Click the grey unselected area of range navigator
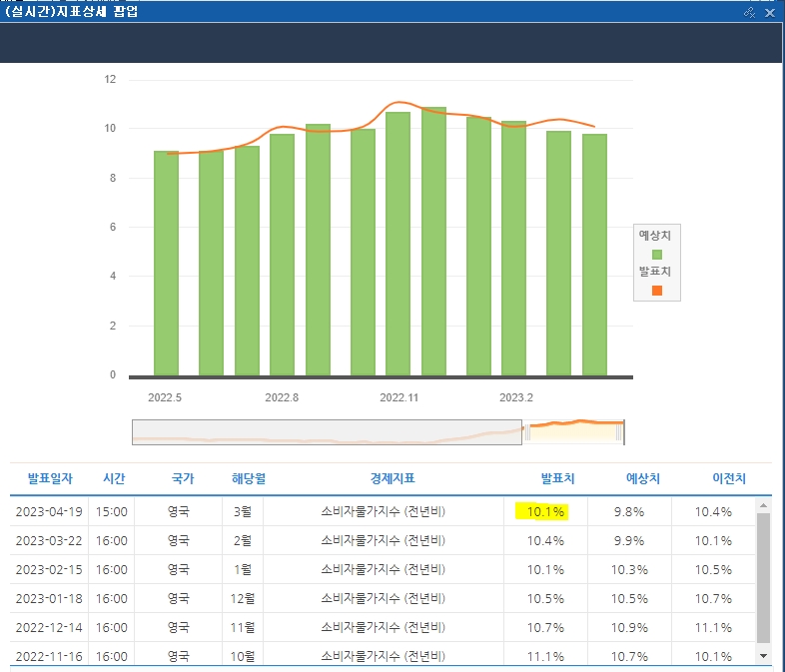 [327, 432]
